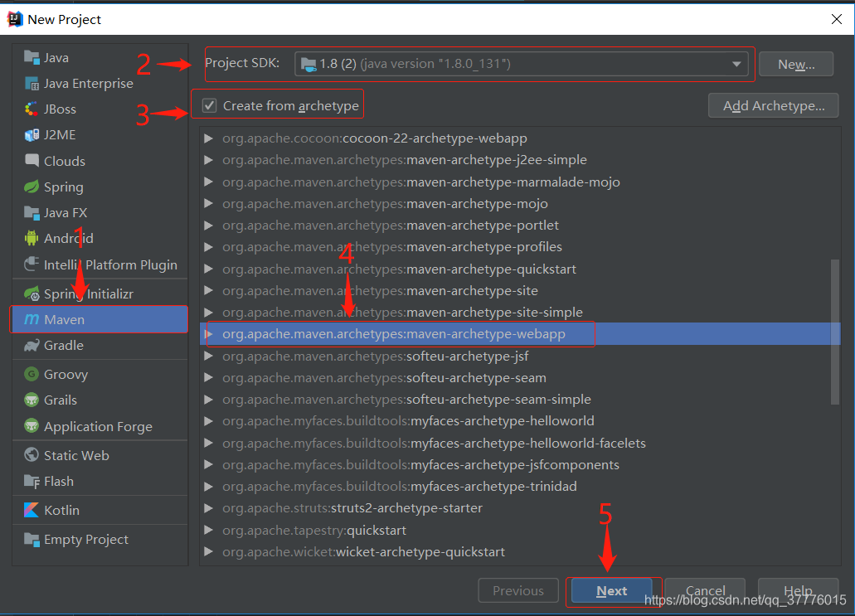Expand the cocoon-22-archetype-webapp node

[208, 138]
